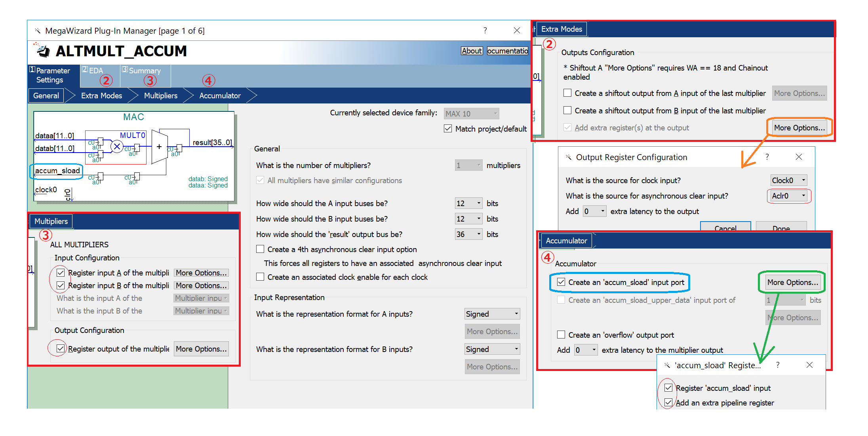Click the Output Register Configuration wand icon
The width and height of the screenshot is (868, 436).
coord(568,157)
